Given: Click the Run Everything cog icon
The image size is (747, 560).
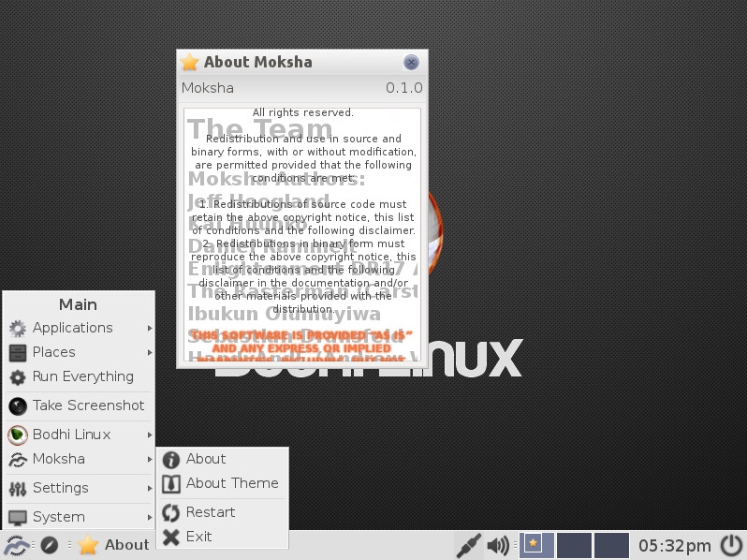Looking at the screenshot, I should (18, 377).
